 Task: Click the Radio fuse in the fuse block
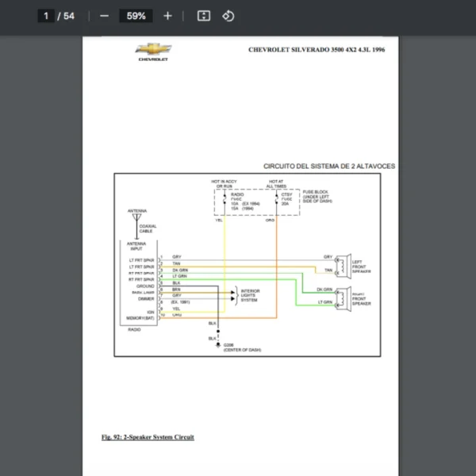[236, 199]
